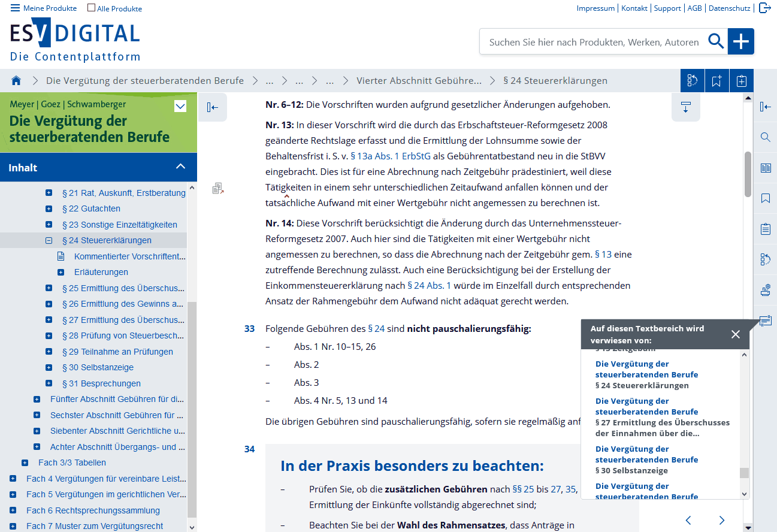The width and height of the screenshot is (777, 532).
Task: Go to previous page with left chevron
Action: click(x=688, y=520)
